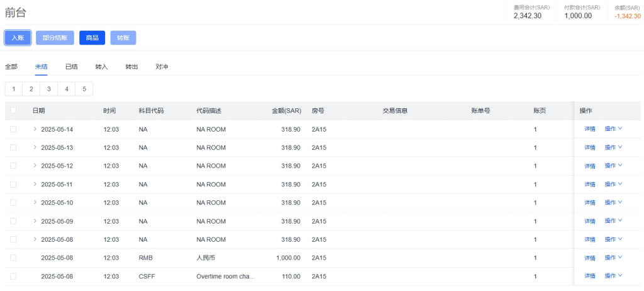
Task: Select the 转入 tab
Action: point(101,67)
